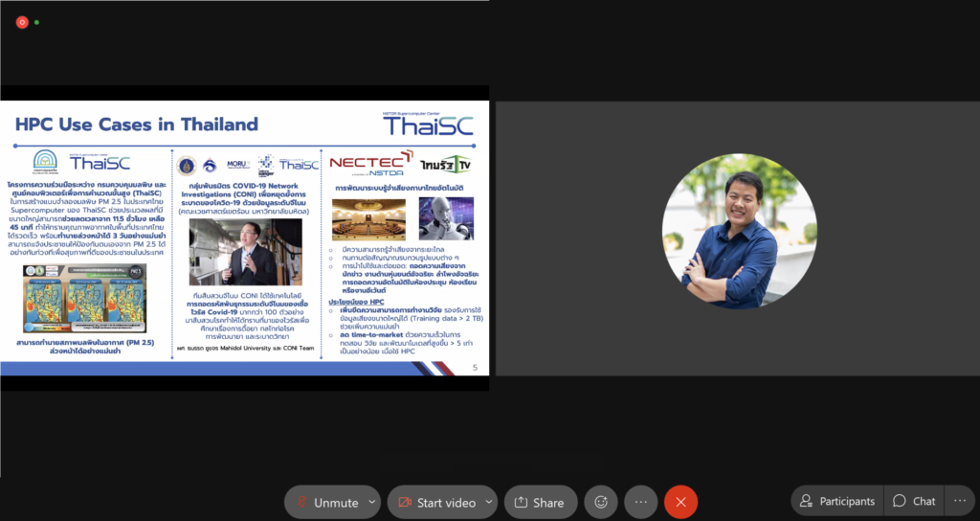Select the presenter's circular profile photo
The height and width of the screenshot is (521, 980).
click(739, 232)
